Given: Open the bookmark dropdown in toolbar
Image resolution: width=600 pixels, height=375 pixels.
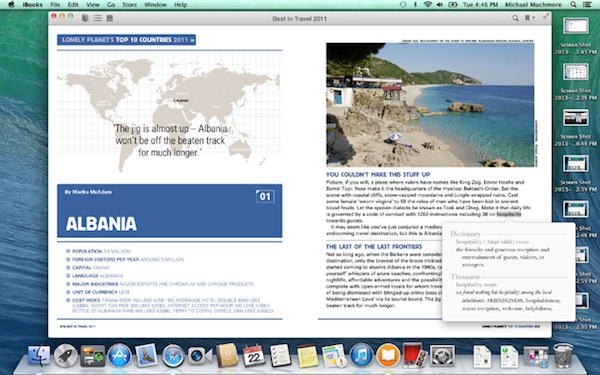Looking at the screenshot, I should point(530,18).
